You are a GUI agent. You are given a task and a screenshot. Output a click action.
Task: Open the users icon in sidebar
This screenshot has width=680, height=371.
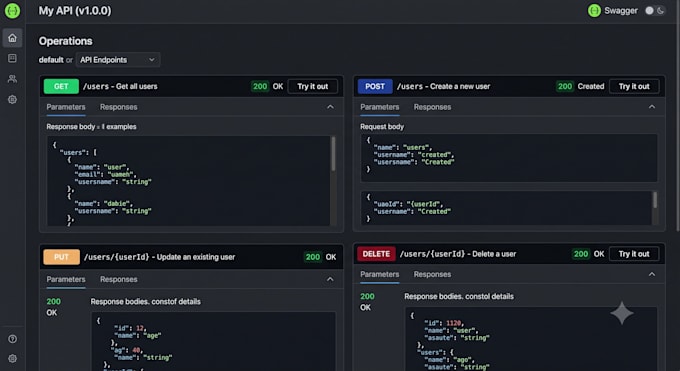click(12, 79)
